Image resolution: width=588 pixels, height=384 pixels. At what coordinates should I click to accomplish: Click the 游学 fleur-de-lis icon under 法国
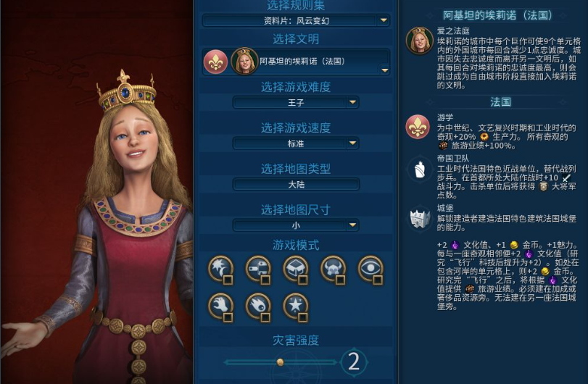[418, 127]
